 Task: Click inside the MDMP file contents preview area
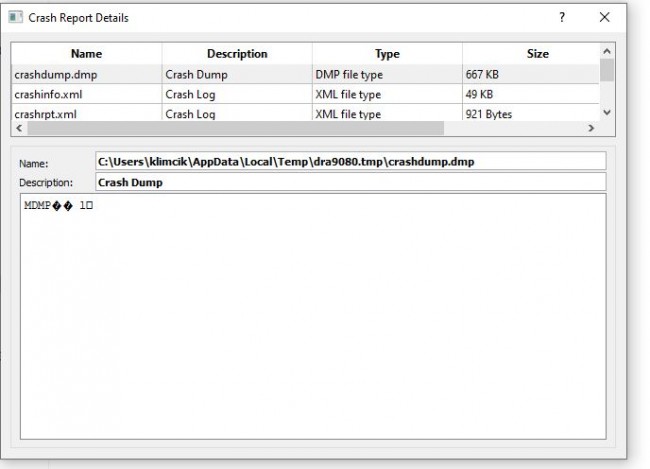coord(313,316)
